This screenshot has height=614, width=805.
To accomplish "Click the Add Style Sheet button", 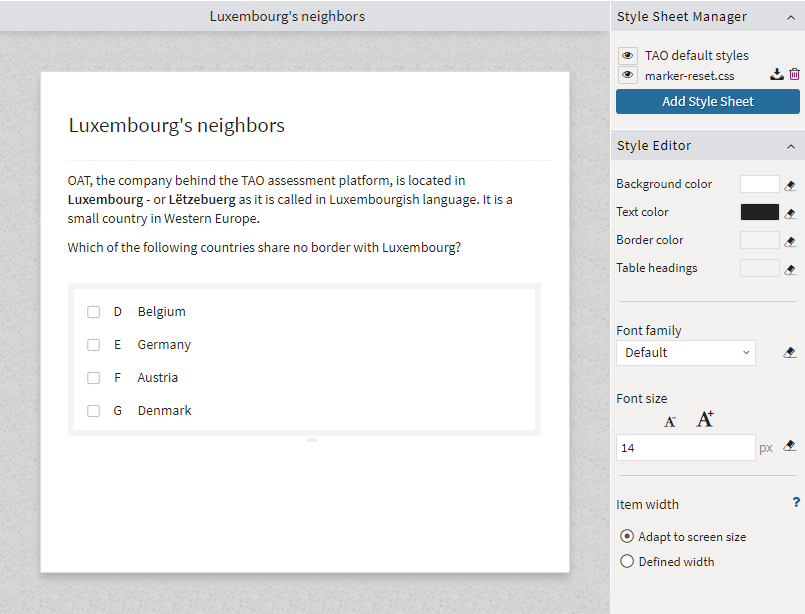I will [707, 102].
